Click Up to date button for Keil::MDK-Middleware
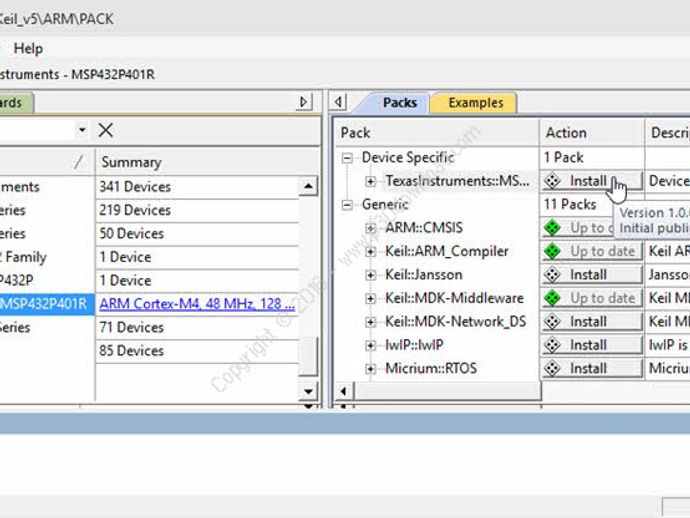The height and width of the screenshot is (518, 690). coord(592,298)
